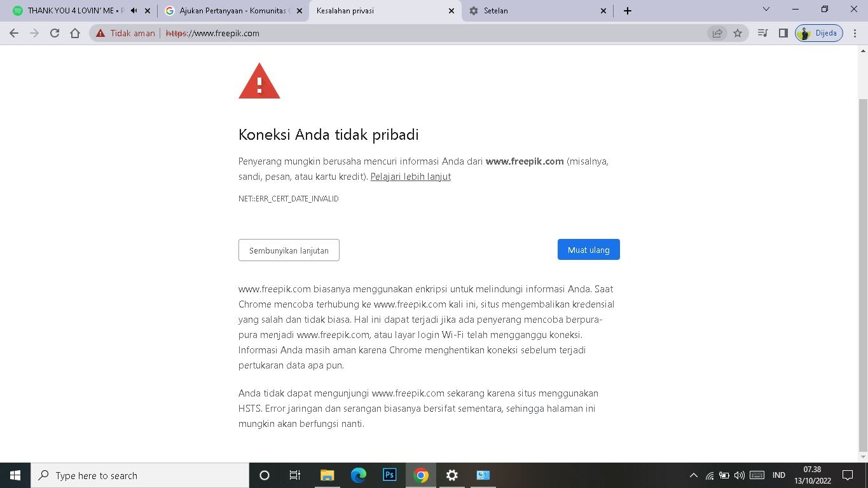Expand the tab search dropdown arrow
The image size is (868, 488).
pos(766,9)
